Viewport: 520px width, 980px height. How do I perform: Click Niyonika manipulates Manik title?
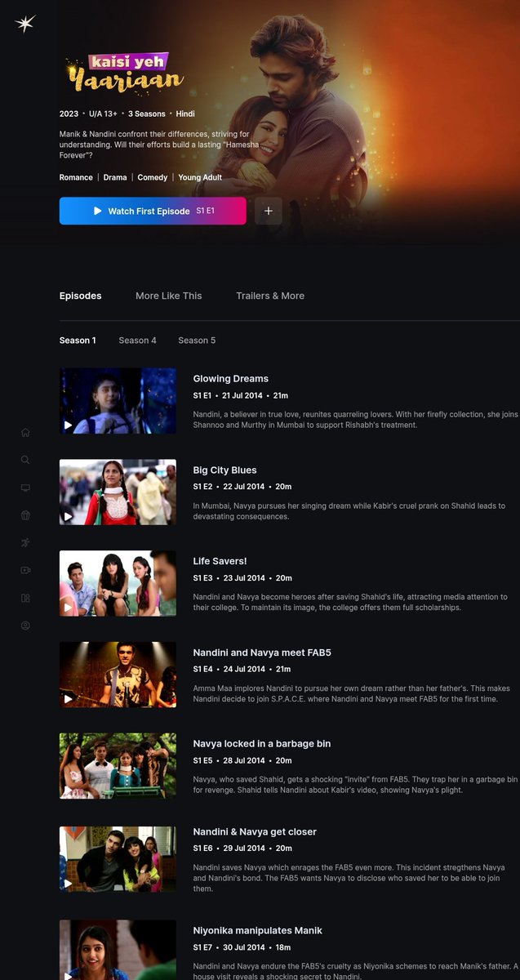pyautogui.click(x=258, y=930)
